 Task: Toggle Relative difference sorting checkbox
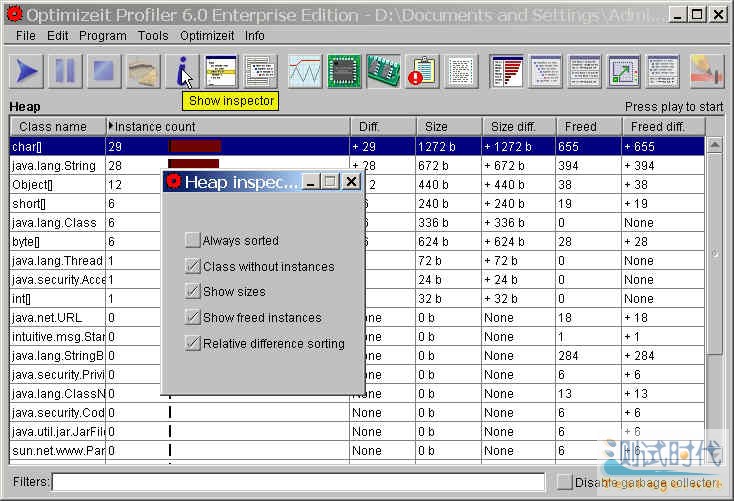[192, 343]
